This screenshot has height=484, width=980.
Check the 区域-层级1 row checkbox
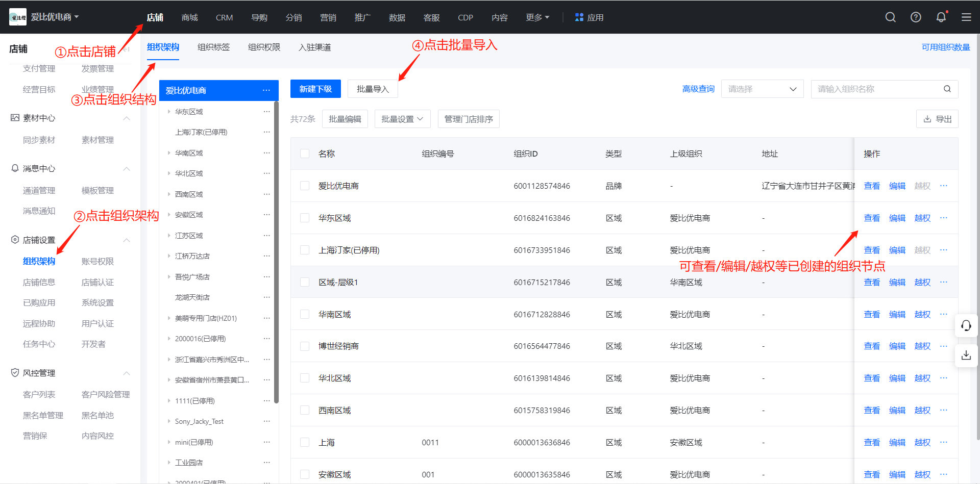[305, 282]
